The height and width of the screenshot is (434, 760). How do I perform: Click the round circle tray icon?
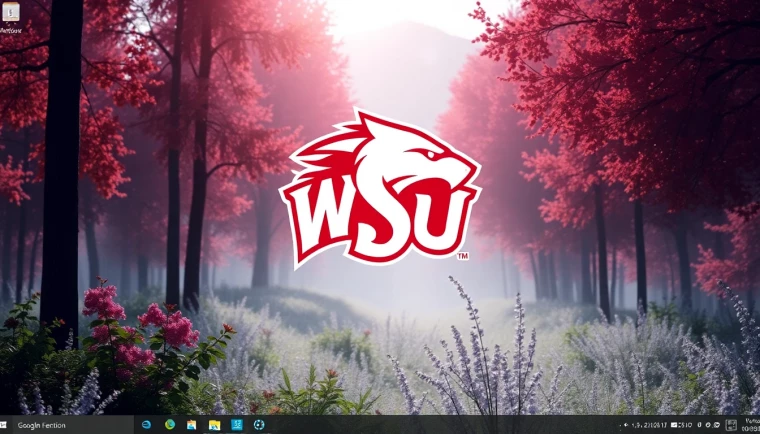click(708, 425)
